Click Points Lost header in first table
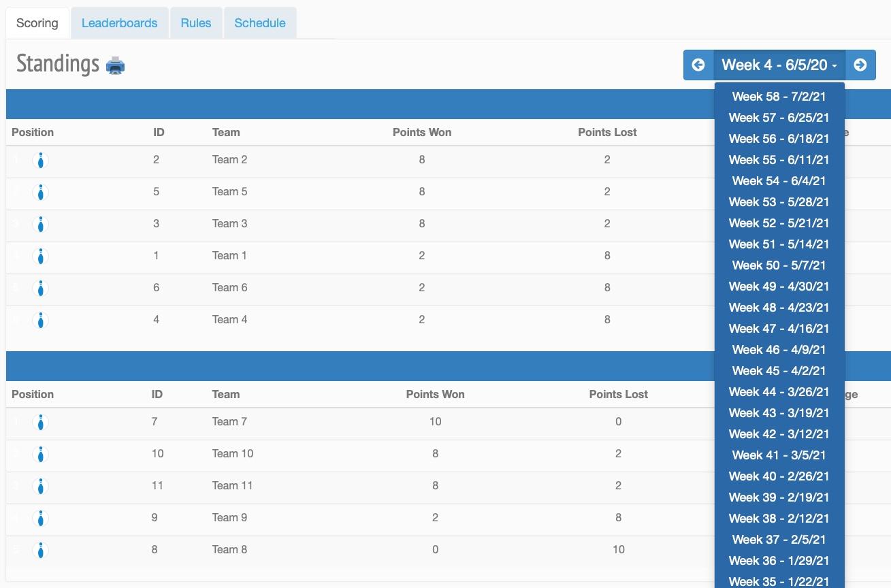 (607, 133)
